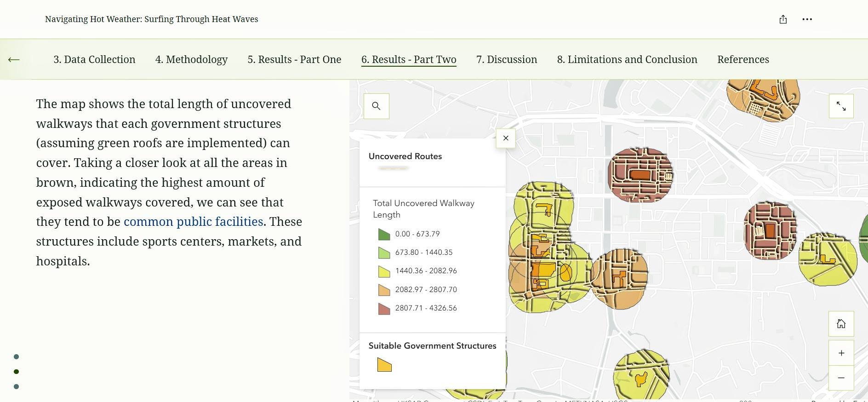Zoom in on the map
Screen dimensions: 868x402
[x=841, y=353]
